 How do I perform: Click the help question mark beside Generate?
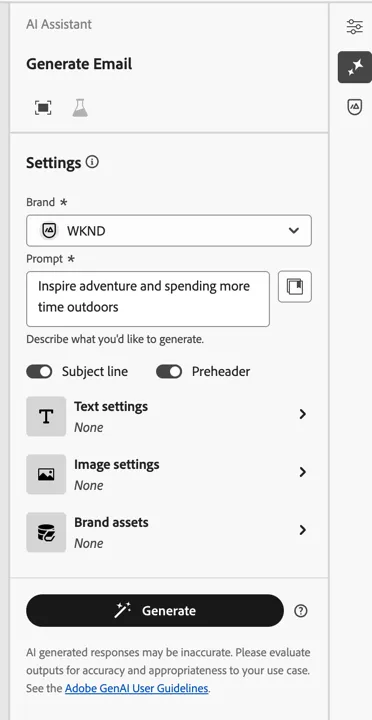(x=300, y=611)
